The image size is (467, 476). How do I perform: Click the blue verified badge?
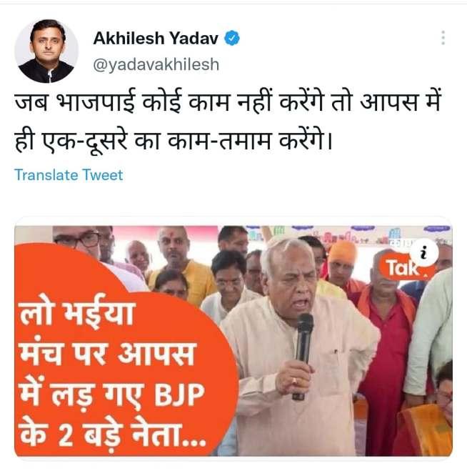tap(232, 38)
